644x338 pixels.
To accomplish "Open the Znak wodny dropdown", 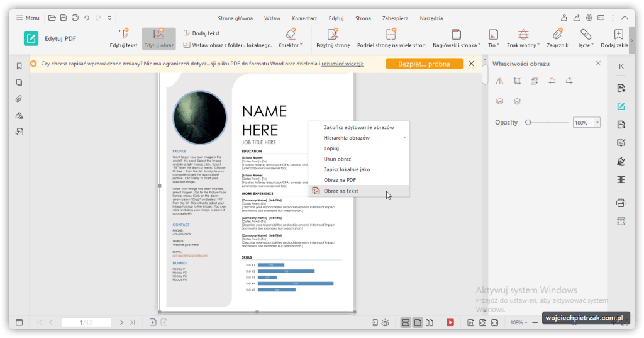I will click(523, 38).
